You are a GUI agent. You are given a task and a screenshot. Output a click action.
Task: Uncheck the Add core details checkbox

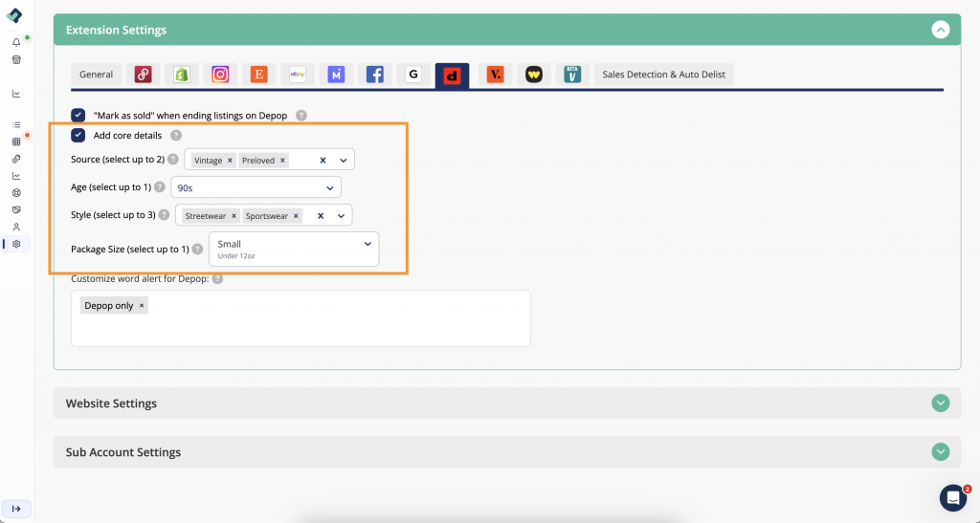tap(78, 136)
